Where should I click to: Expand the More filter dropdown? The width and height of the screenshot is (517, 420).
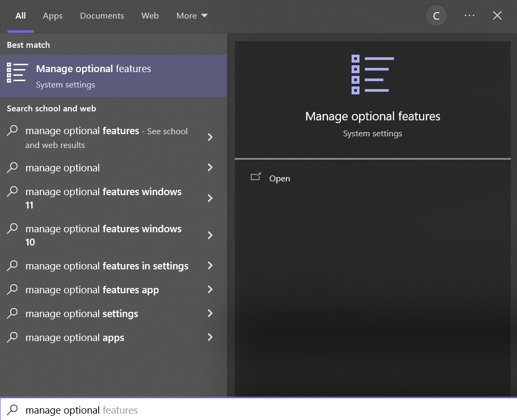tap(192, 16)
